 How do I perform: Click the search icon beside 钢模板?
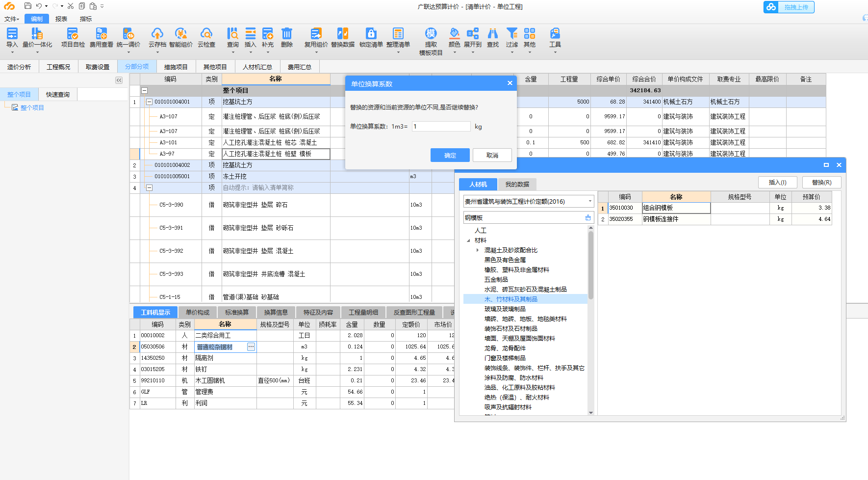[588, 217]
